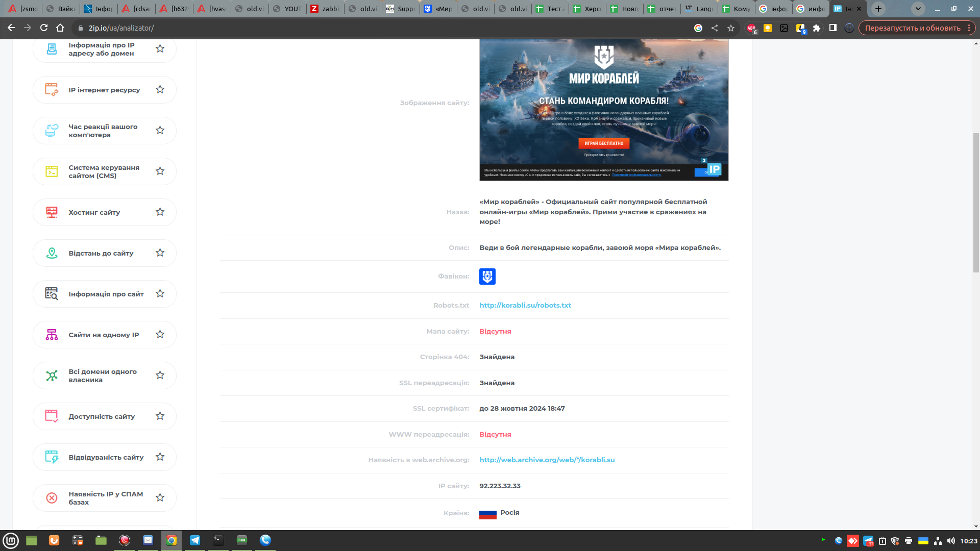Click the Доступність сайту calendar icon
This screenshot has width=980, height=551.
52,416
